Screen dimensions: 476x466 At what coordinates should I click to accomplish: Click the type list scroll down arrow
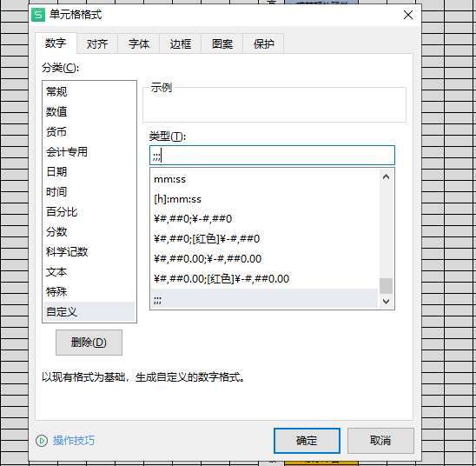[387, 302]
